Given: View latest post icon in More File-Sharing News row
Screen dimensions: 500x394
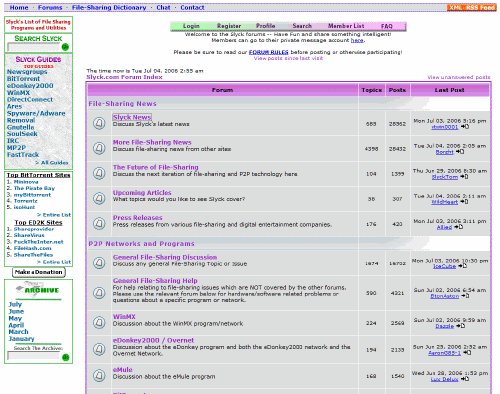Looking at the screenshot, I should click(460, 152).
